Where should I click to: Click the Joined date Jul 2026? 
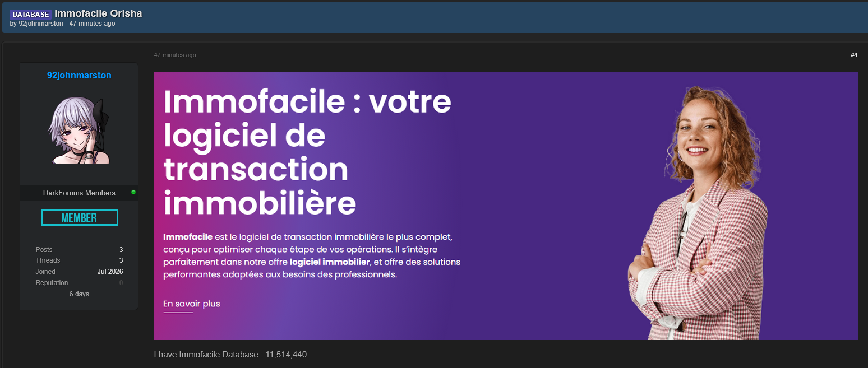[x=110, y=272]
